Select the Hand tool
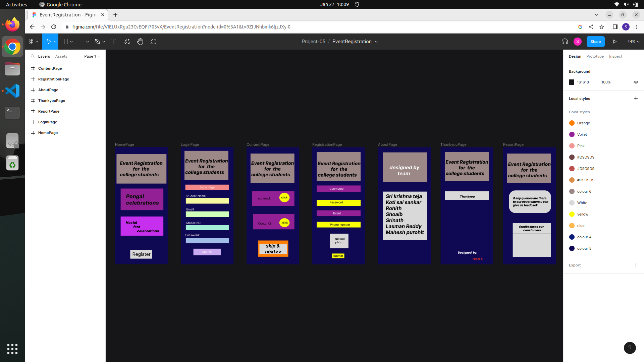Viewport: 644px width, 362px height. 140,42
